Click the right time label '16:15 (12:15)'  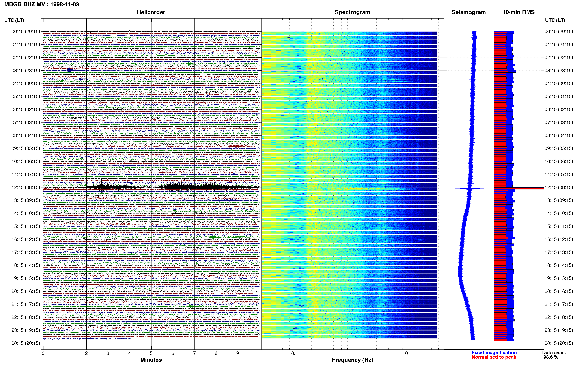[559, 239]
